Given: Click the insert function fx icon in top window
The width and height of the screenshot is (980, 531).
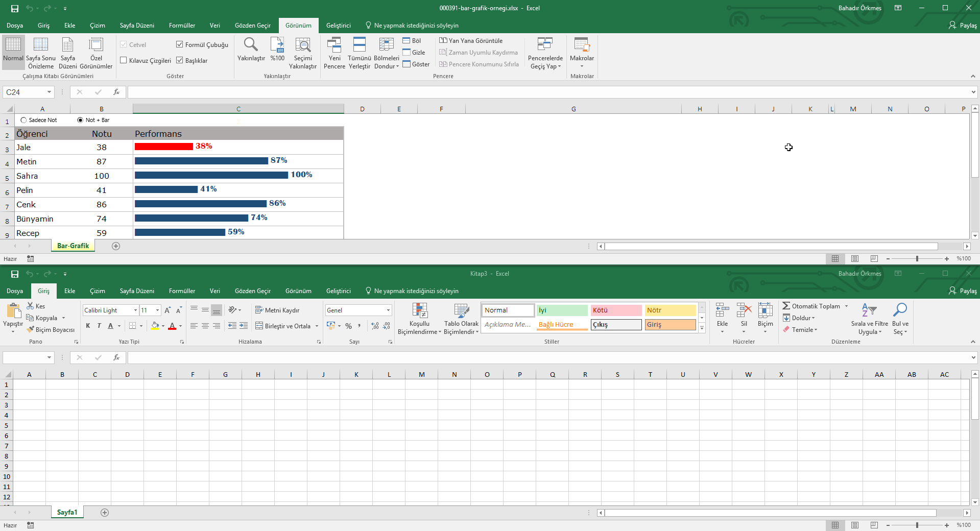Looking at the screenshot, I should (116, 92).
